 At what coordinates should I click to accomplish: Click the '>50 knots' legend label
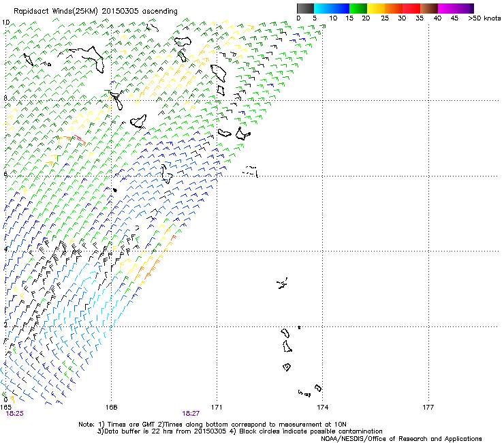click(484, 18)
